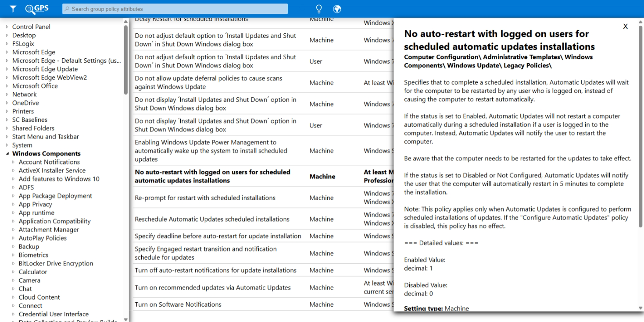This screenshot has width=644, height=322.
Task: Expand the Control Panel tree node
Action: pyautogui.click(x=7, y=27)
